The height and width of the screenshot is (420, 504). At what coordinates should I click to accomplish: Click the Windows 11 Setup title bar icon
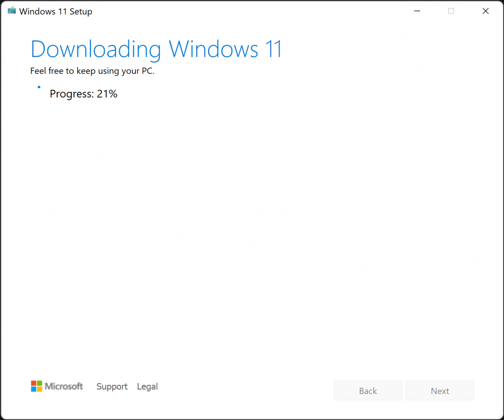click(x=11, y=10)
